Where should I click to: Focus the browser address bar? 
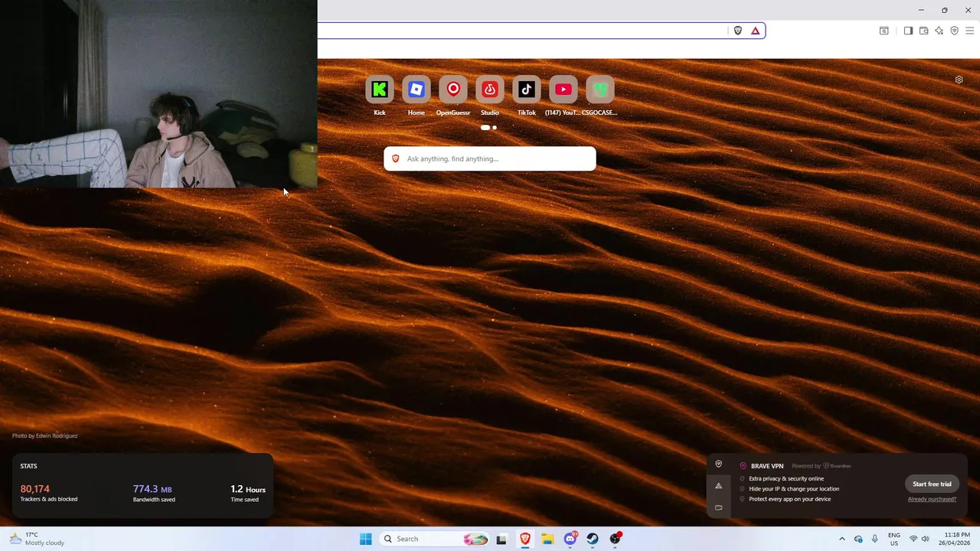[521, 31]
